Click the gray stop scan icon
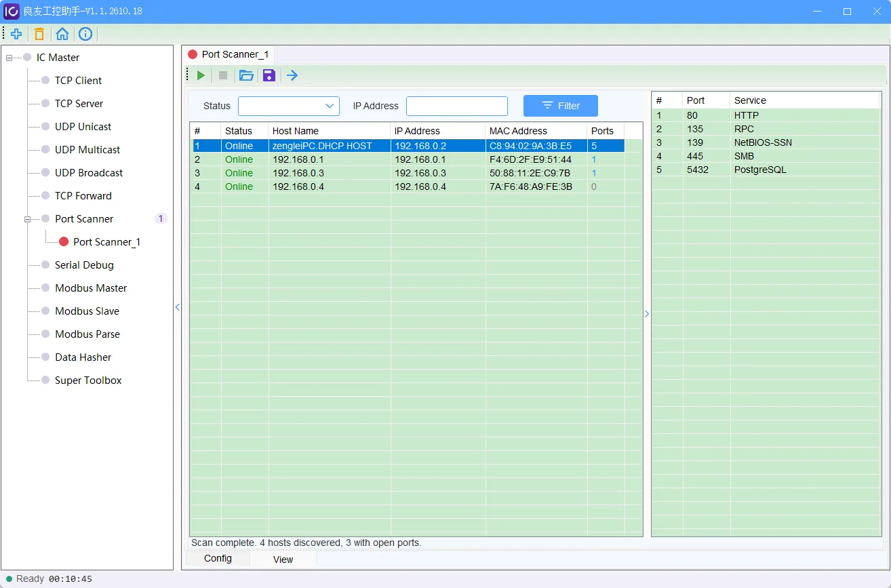Viewport: 891px width, 588px height. click(x=223, y=75)
